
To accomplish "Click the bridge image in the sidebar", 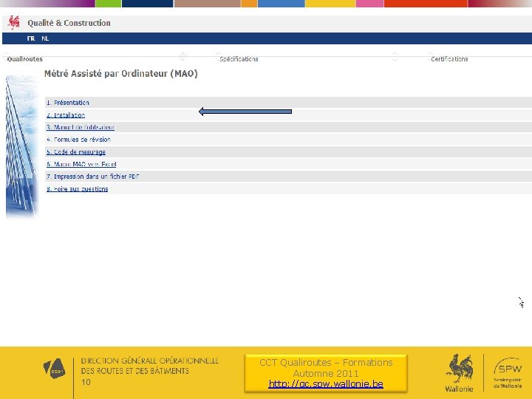I will click(21, 146).
